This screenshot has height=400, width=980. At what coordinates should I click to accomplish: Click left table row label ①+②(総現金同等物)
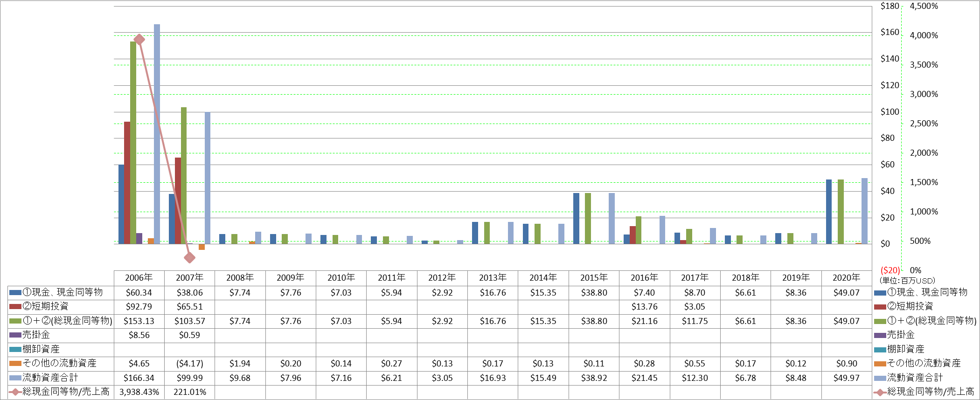click(x=68, y=321)
